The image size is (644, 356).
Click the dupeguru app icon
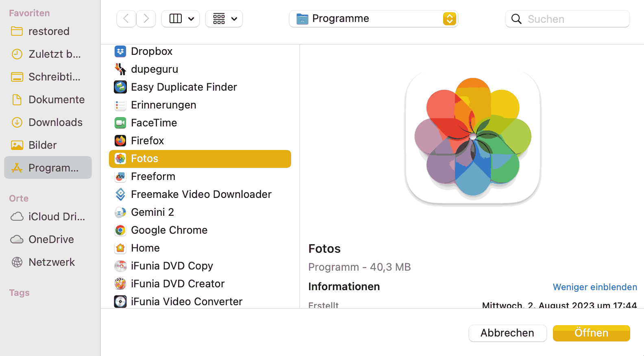coord(120,69)
